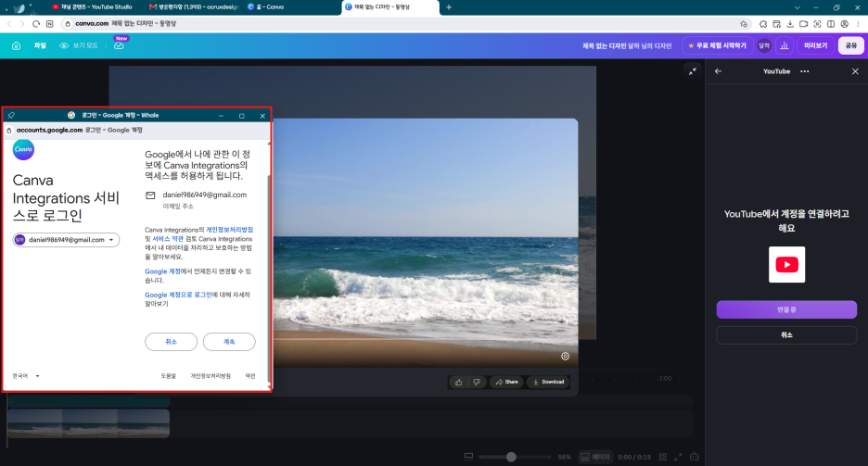Open the browser downloads icon

(790, 24)
